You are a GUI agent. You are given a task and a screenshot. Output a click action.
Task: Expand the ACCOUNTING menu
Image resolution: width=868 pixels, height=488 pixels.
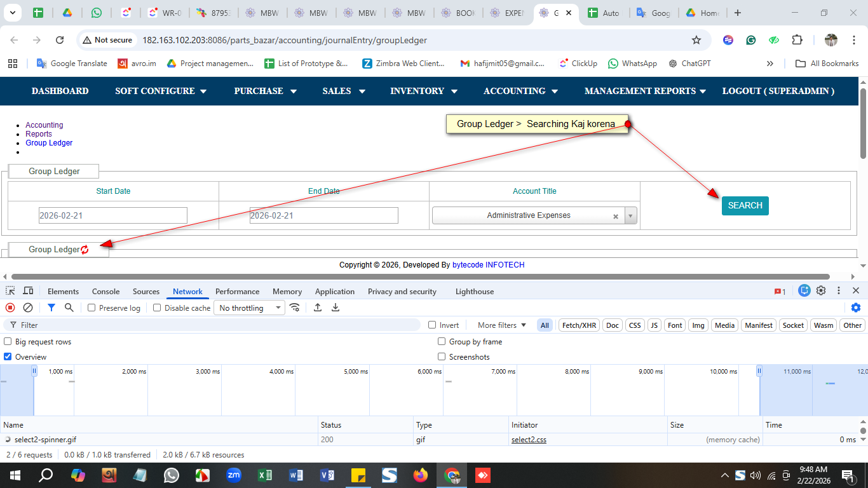coord(520,91)
